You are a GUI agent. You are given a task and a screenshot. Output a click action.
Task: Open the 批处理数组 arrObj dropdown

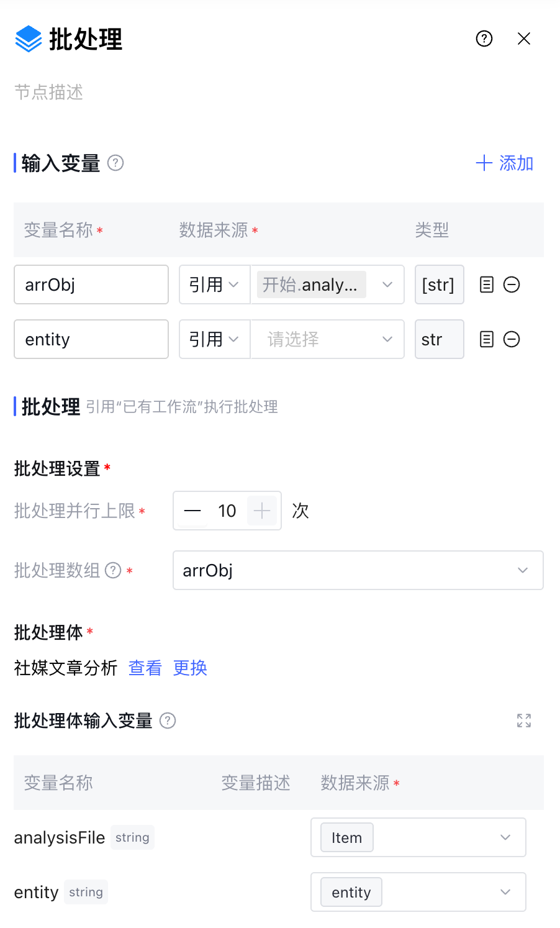click(358, 570)
